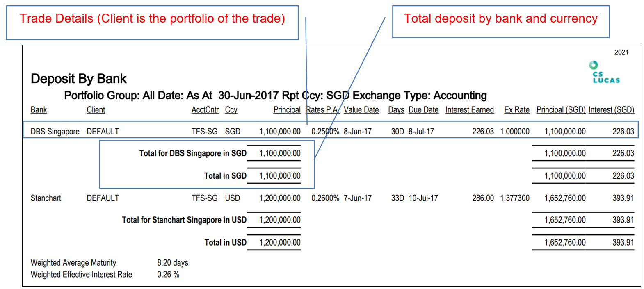Select the DBS Singapore bank cell
Image resolution: width=644 pixels, height=289 pixels.
[55, 132]
